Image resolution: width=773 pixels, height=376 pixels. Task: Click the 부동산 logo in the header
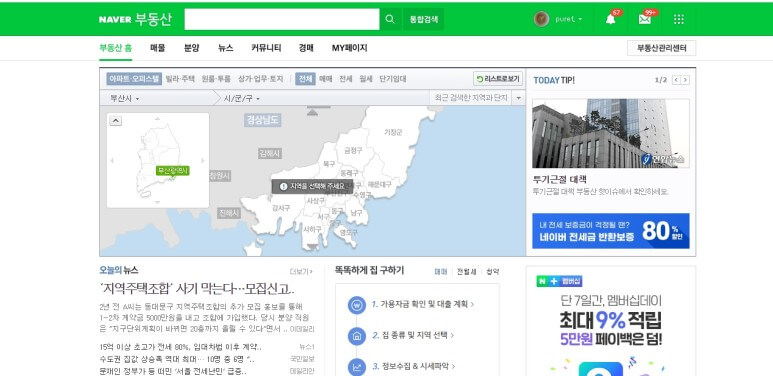153,19
